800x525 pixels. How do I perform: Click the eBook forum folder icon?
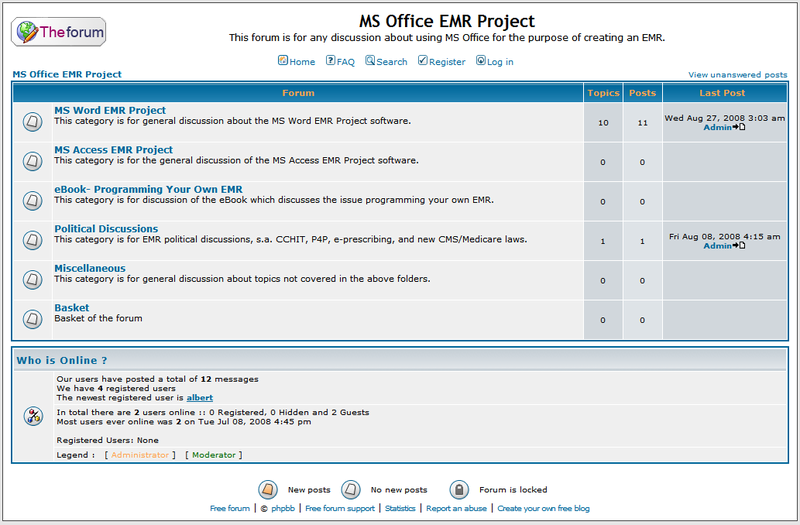[x=33, y=201]
